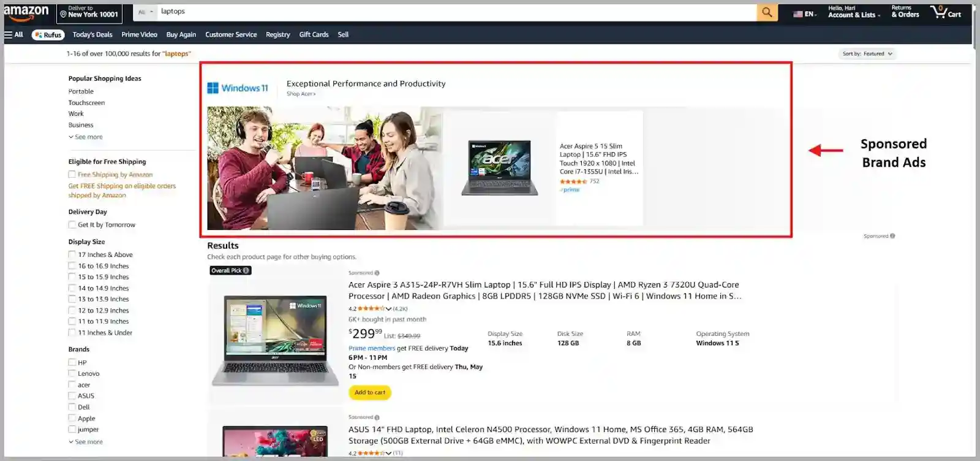Check 14 to 14.9 Inches display size

(x=72, y=288)
